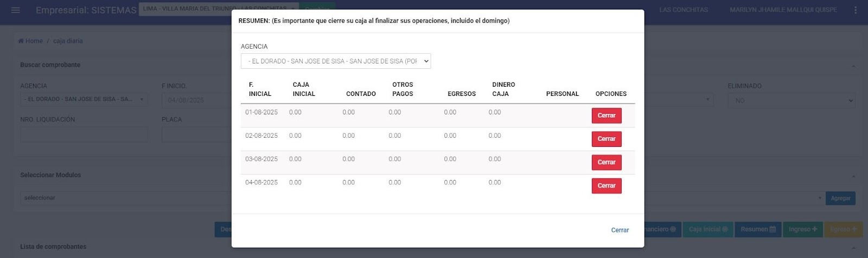Image resolution: width=868 pixels, height=258 pixels.
Task: Close the cash box for 01-08-2025
Action: tap(606, 115)
